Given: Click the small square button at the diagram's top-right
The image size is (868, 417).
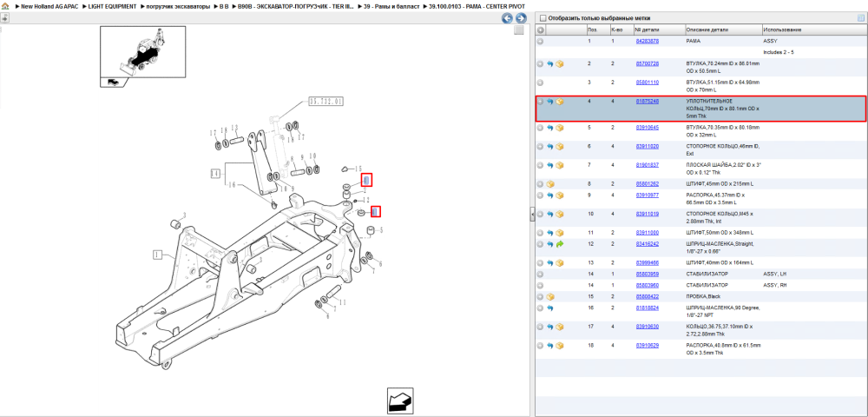Looking at the screenshot, I should tap(519, 30).
